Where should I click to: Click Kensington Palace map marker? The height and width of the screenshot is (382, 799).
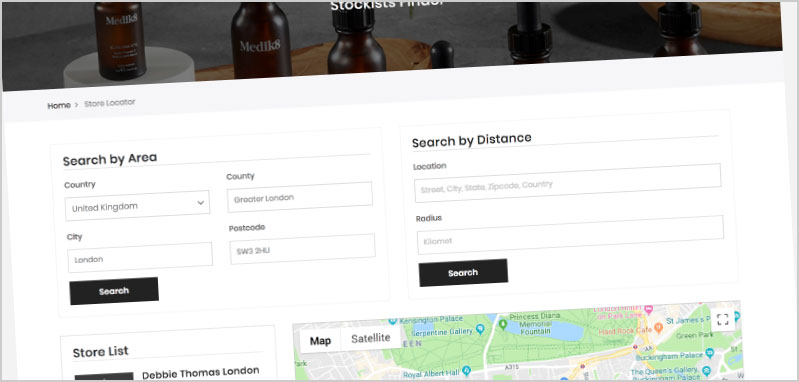click(392, 321)
